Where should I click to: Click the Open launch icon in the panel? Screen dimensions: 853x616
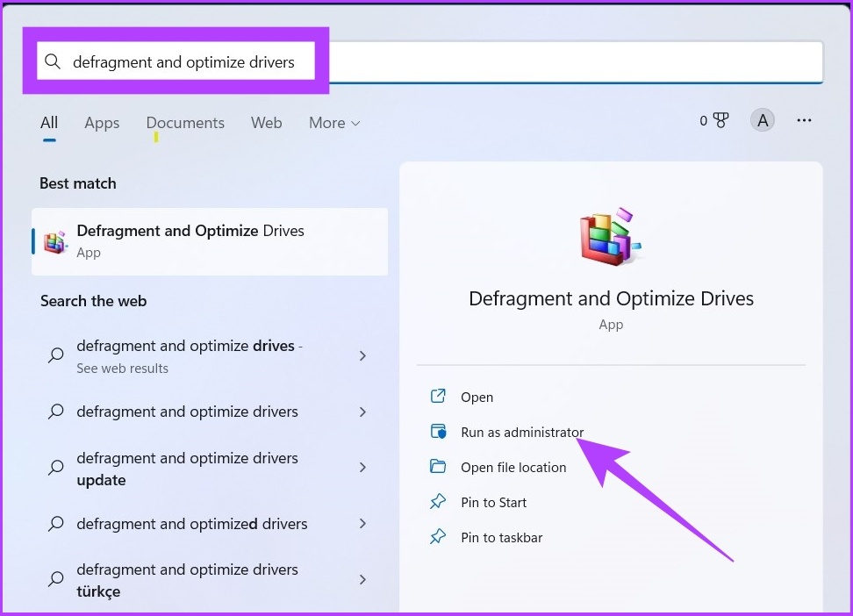[438, 397]
